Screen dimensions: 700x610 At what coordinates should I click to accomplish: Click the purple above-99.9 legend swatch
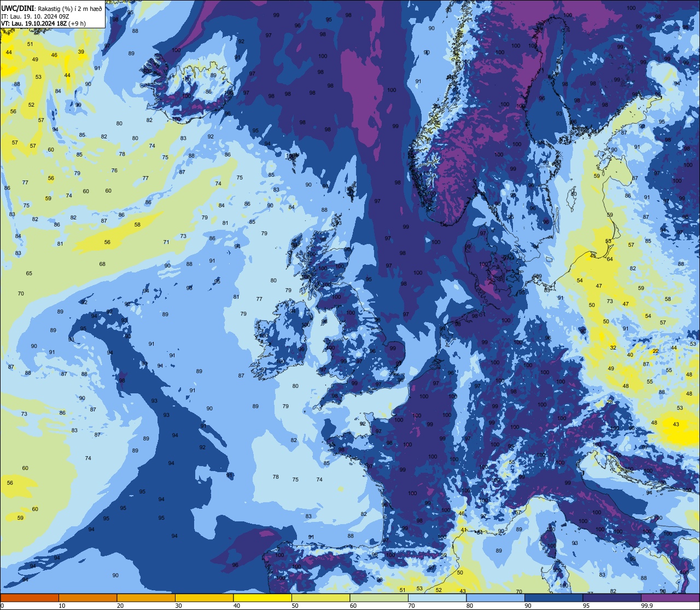tap(670, 597)
